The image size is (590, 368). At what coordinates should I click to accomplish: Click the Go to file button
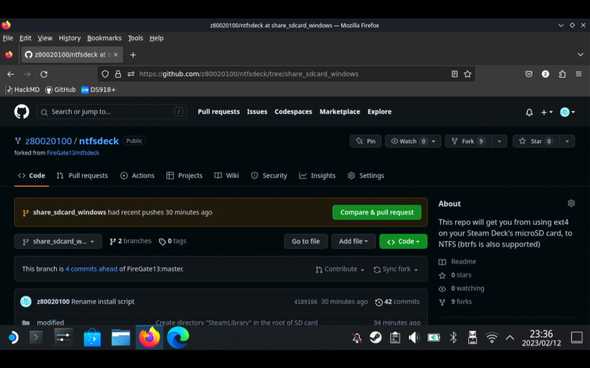306,242
